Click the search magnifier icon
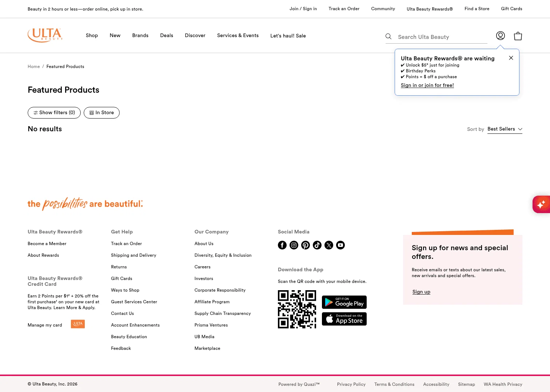Viewport: 550px width, 392px height. coord(388,37)
